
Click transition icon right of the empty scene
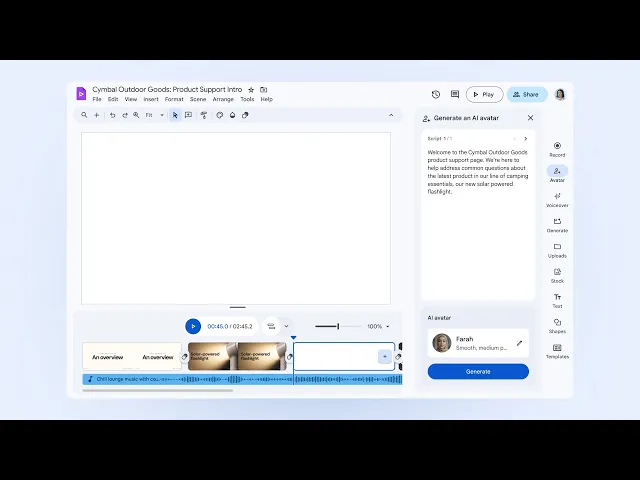tap(398, 357)
